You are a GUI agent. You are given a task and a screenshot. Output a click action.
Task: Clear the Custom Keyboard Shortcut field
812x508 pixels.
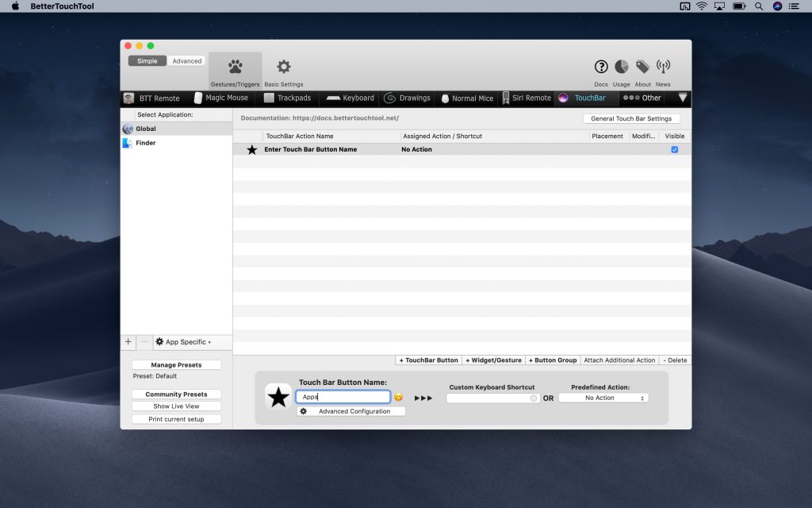point(534,398)
